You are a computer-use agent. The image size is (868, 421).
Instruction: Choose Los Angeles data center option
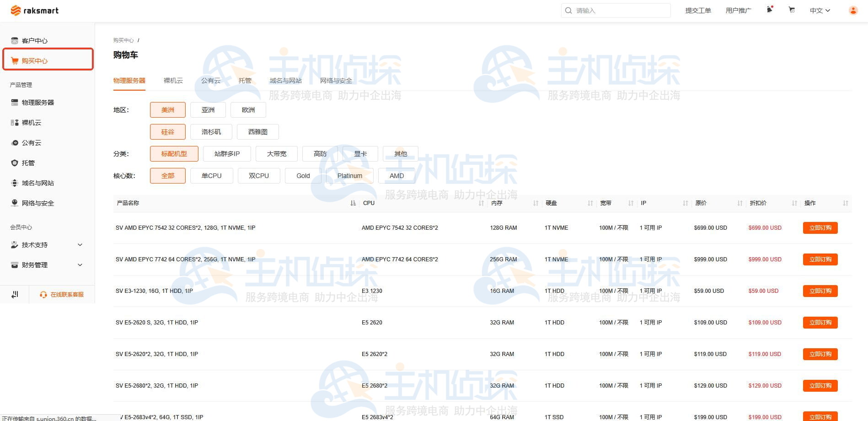211,132
